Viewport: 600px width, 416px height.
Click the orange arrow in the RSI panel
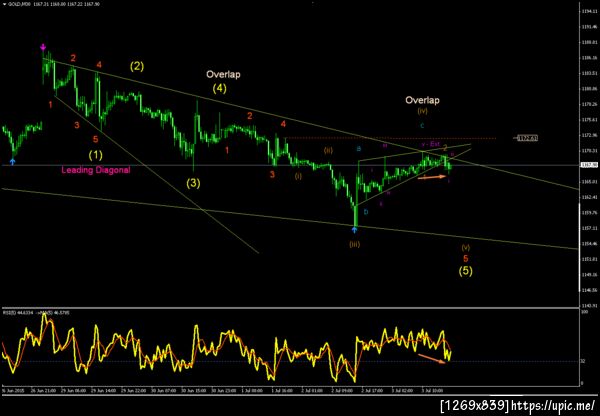click(x=432, y=359)
